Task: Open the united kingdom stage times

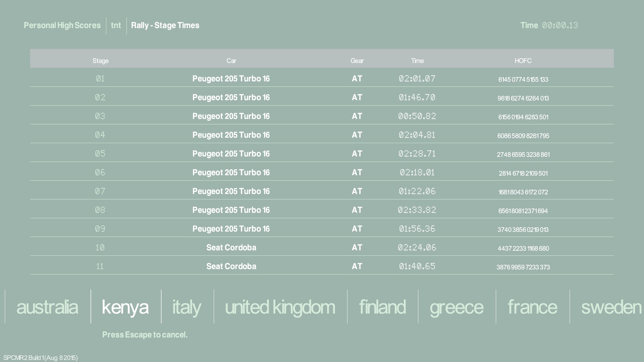Action: point(280,307)
